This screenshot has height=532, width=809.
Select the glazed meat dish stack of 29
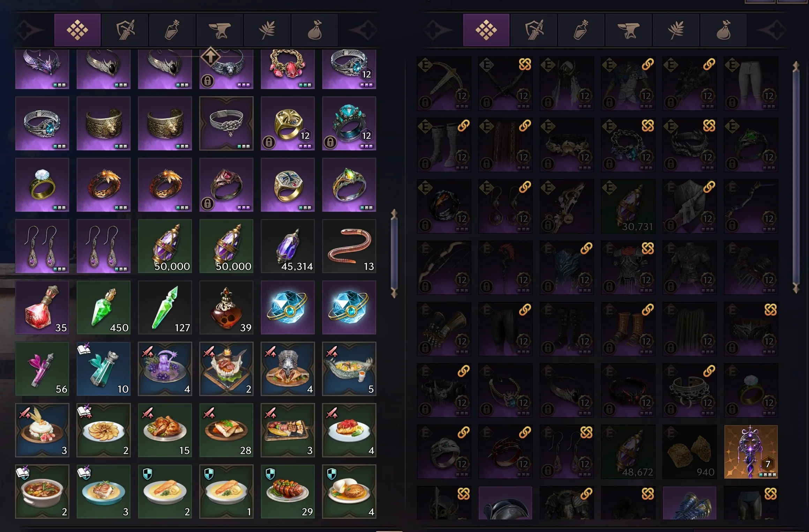tap(287, 492)
